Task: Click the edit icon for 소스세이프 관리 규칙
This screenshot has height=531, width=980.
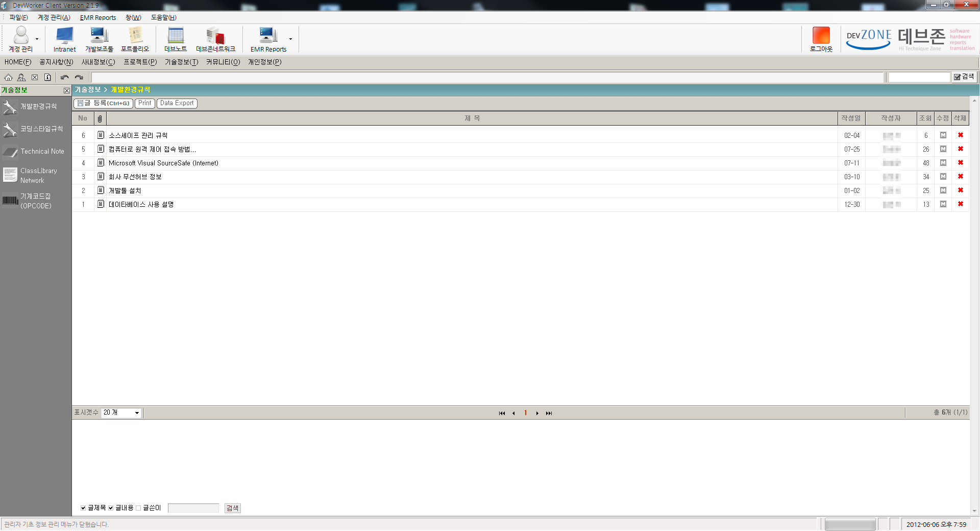Action: click(x=943, y=135)
